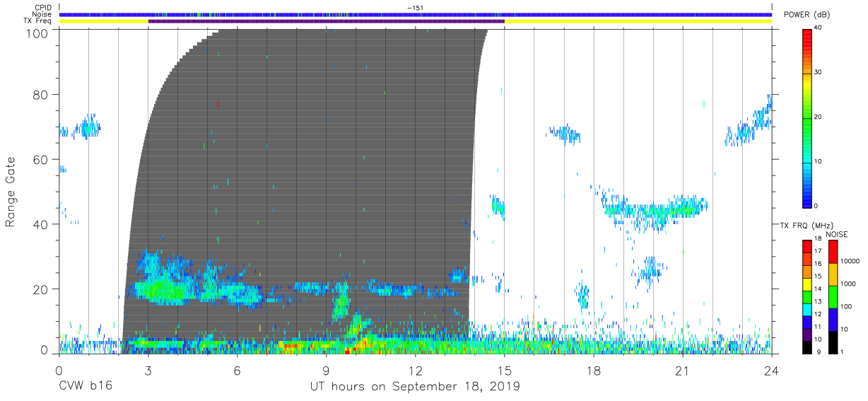Click the 'Noise' row label

[x=43, y=14]
